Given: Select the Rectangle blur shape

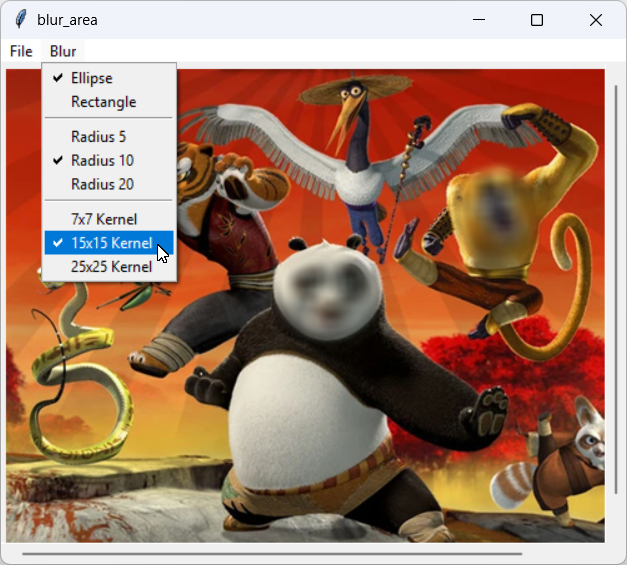Looking at the screenshot, I should [x=109, y=102].
